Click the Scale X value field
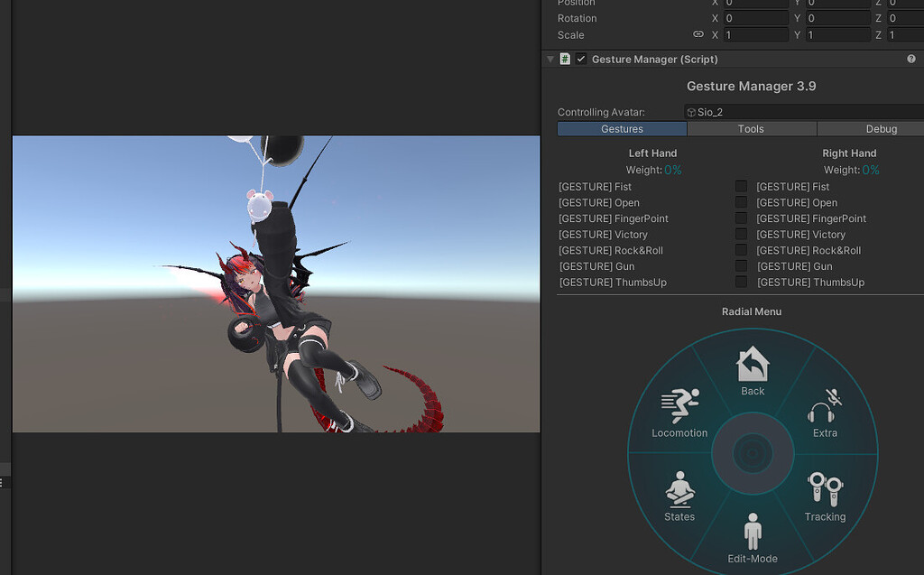This screenshot has width=924, height=575. 755,34
